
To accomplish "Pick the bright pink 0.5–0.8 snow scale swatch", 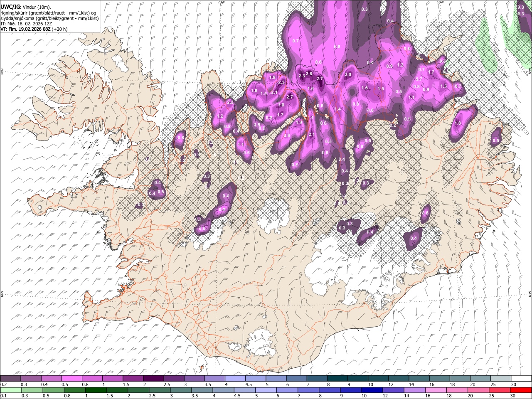I will (x=71, y=378).
